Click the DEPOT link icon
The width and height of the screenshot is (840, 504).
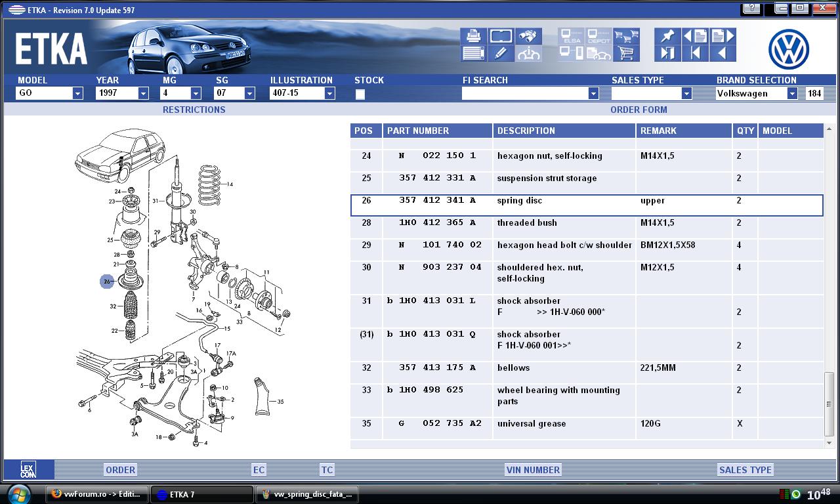[x=598, y=36]
